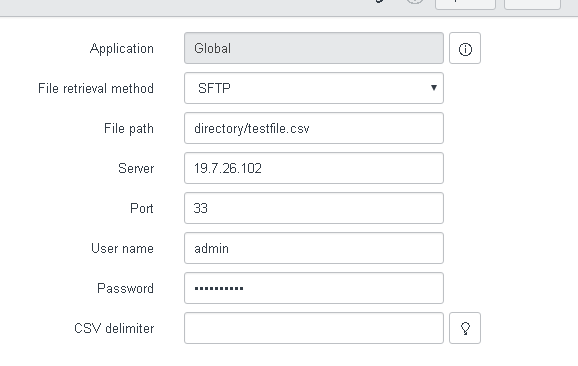Viewport: 578px width, 366px height.
Task: Click the empty CSV delimiter field
Action: (314, 328)
